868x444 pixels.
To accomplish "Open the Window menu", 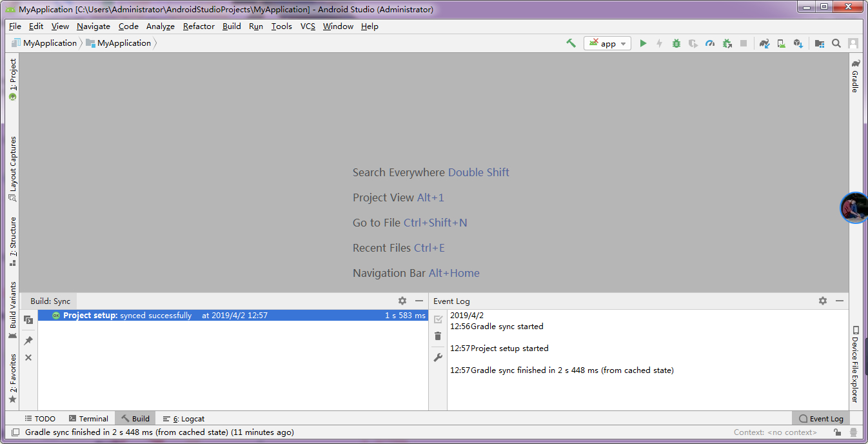I will point(338,26).
